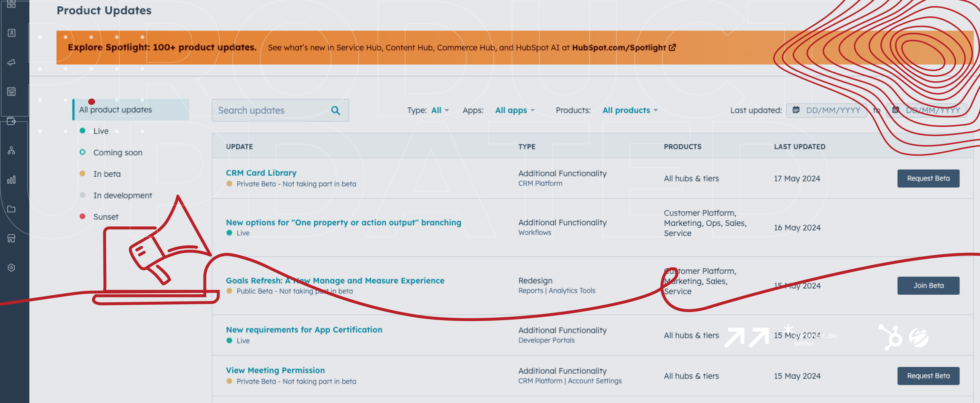Screen dimensions: 980x403
Task: Open the megaphone announcements icon
Action: pos(11,62)
